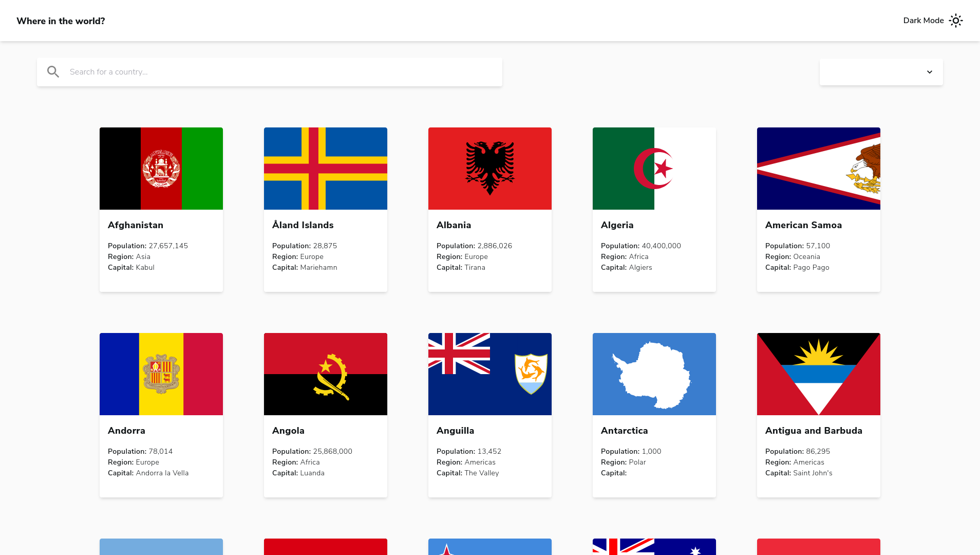980x555 pixels.
Task: Open the Antigua and Barbuda flag
Action: [819, 374]
